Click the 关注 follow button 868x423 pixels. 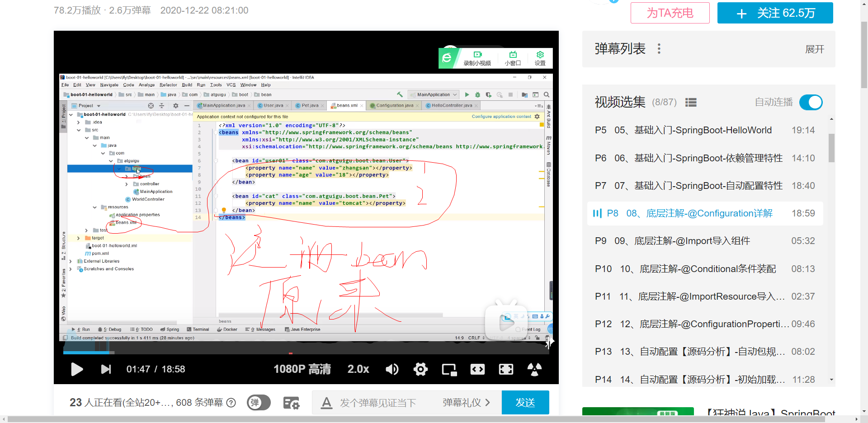click(x=775, y=13)
